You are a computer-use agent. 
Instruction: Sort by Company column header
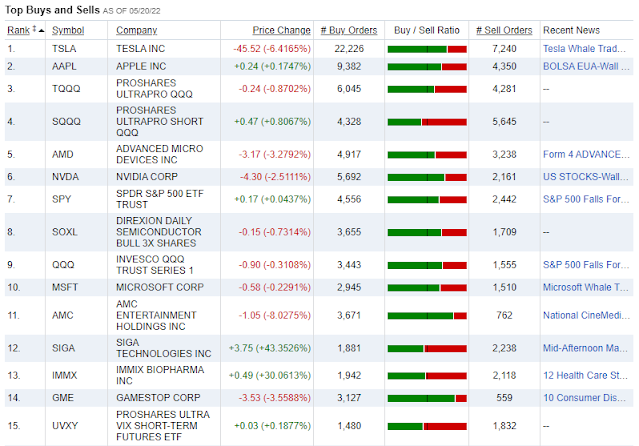137,30
